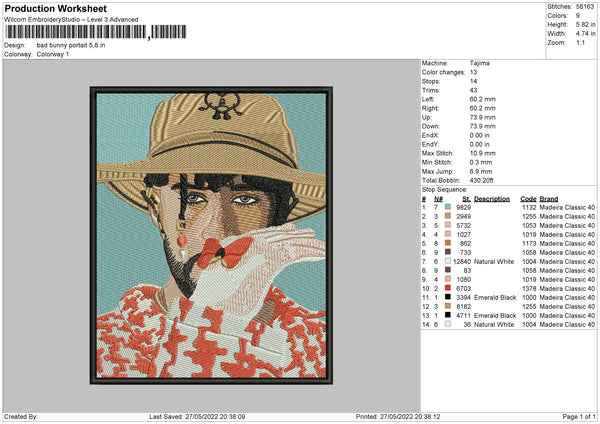Select the 'Right:' extent label
Image resolution: width=600 pixels, height=424 pixels.
(430, 108)
